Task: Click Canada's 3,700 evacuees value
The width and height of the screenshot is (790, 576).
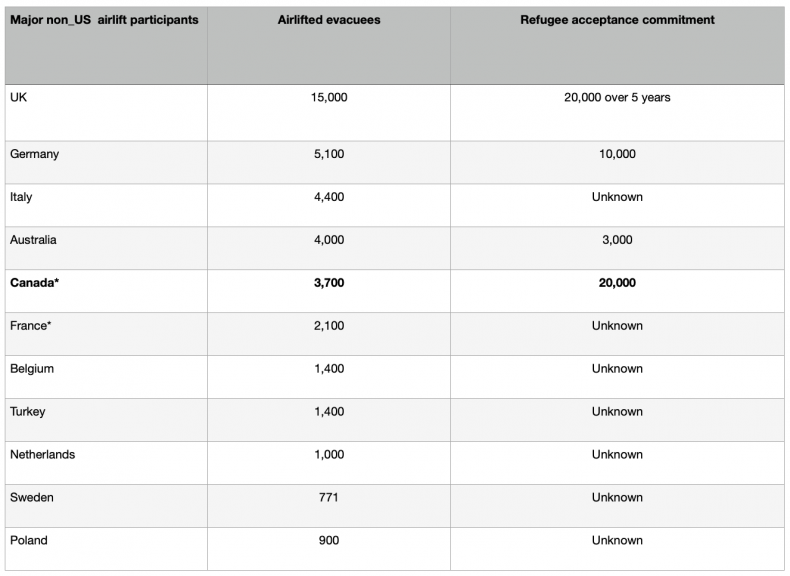Action: coord(329,284)
